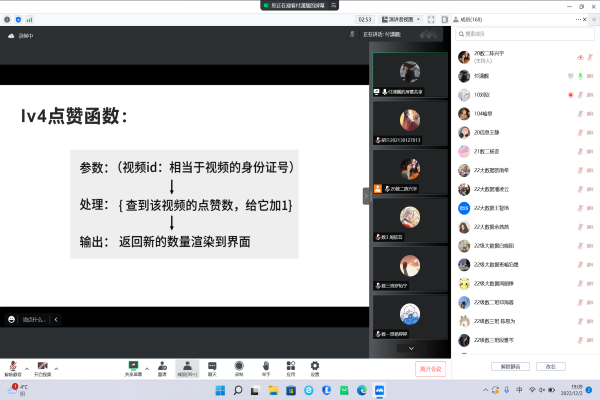Open the Invite icon in meeting toolbar
This screenshot has width=600, height=400.
[x=161, y=366]
